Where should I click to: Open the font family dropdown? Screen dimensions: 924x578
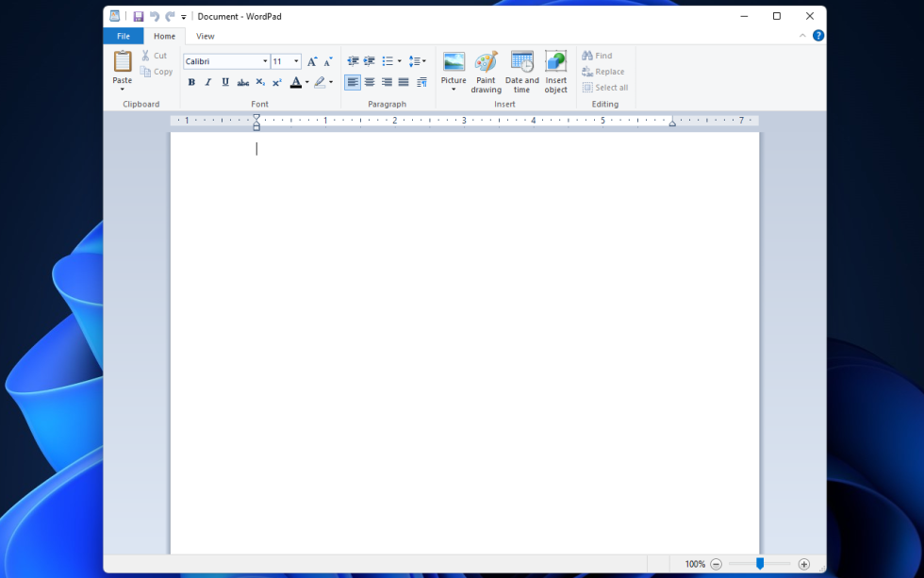pyautogui.click(x=264, y=60)
